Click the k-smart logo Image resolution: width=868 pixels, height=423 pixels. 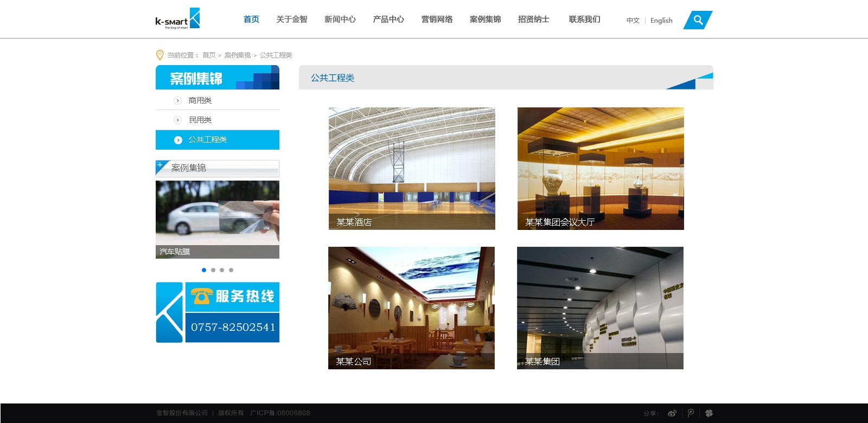point(177,19)
